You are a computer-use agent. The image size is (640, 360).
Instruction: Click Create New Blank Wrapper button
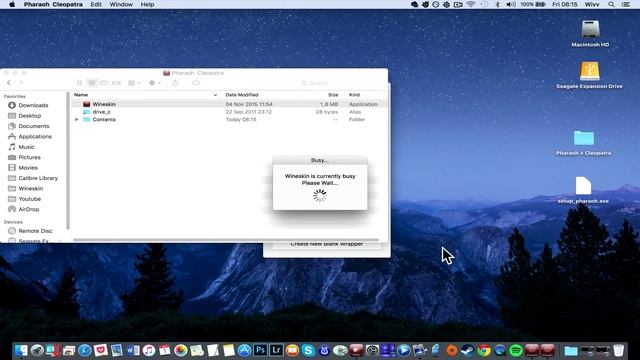pos(327,244)
